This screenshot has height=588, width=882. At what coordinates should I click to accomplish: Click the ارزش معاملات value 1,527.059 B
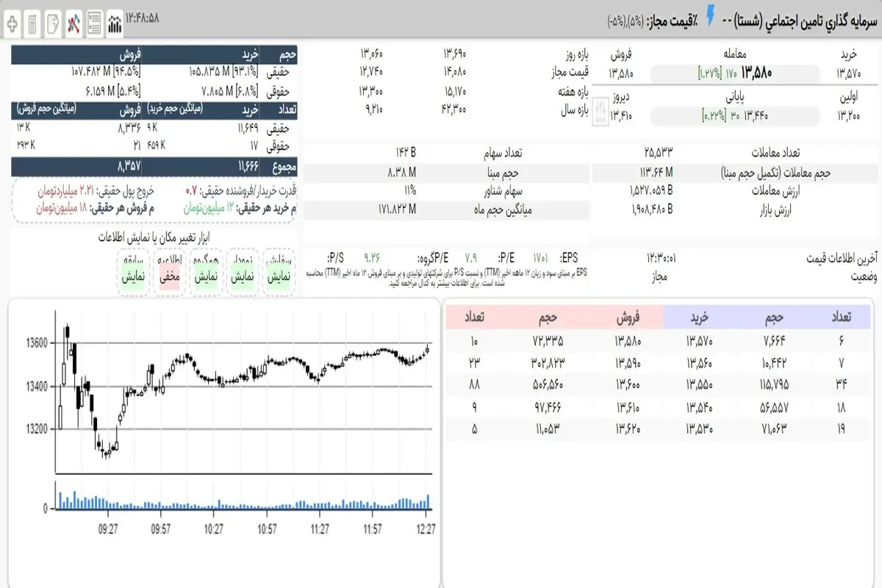coord(650,191)
